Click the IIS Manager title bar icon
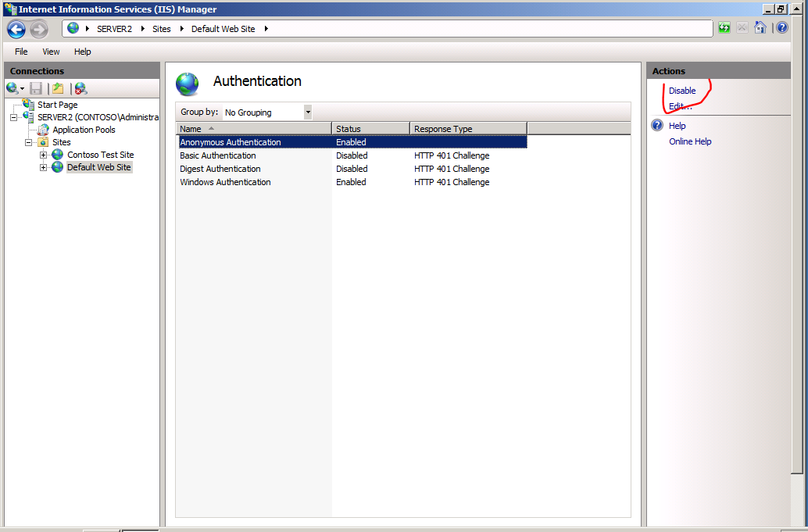 10,9
